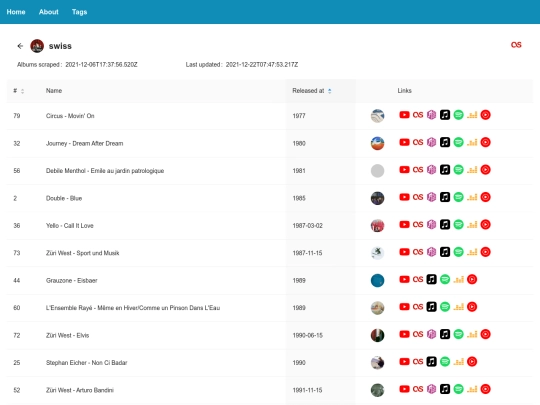Click cover thumbnail of Züri West - Elvis
Screen dimensions: 540x405
click(377, 335)
